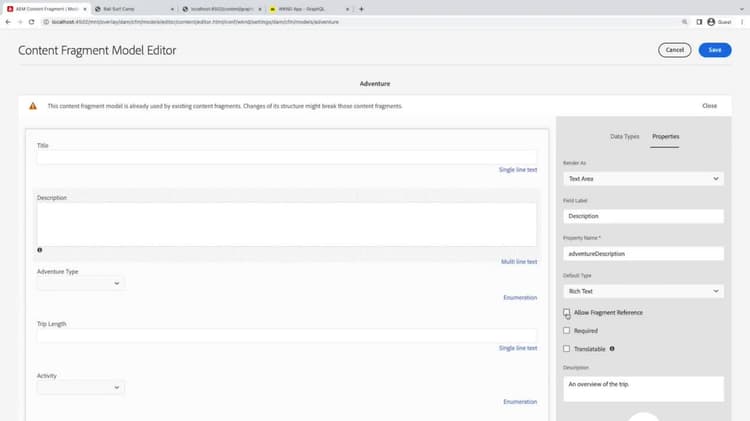Image resolution: width=750 pixels, height=421 pixels.
Task: Click 'Enumeration' label under Activity
Action: 520,402
